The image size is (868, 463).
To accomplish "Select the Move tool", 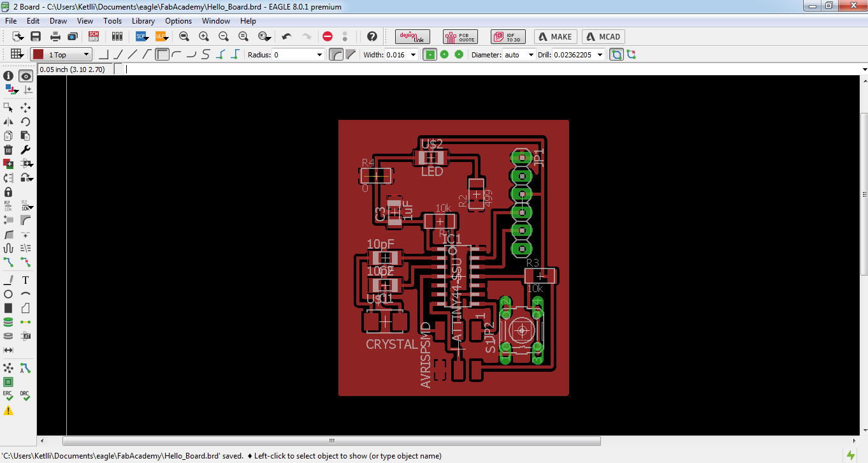I will point(25,107).
